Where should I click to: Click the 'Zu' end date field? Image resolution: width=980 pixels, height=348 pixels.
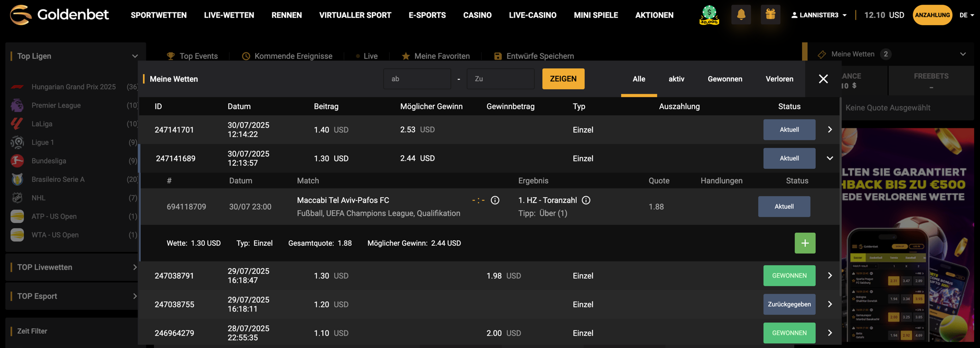[x=500, y=79]
